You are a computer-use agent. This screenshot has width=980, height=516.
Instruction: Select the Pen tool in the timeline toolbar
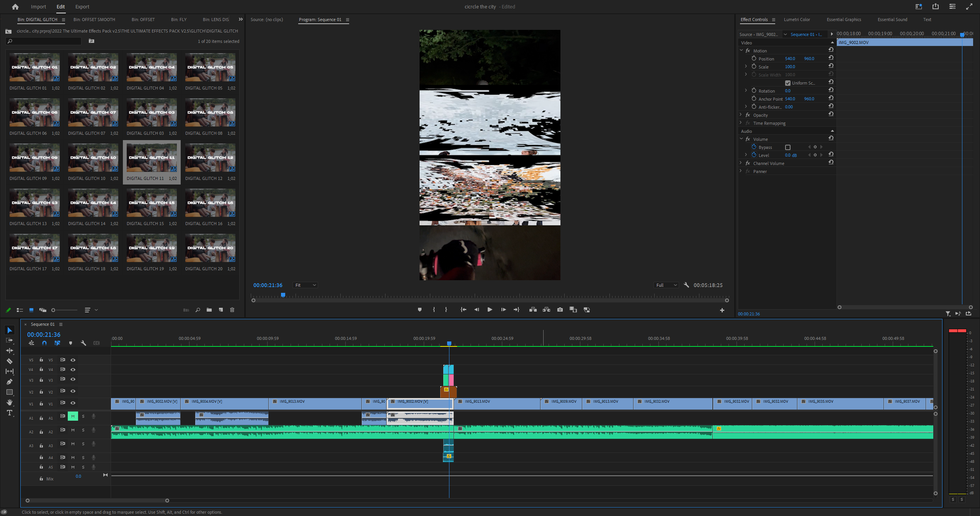pyautogui.click(x=10, y=381)
